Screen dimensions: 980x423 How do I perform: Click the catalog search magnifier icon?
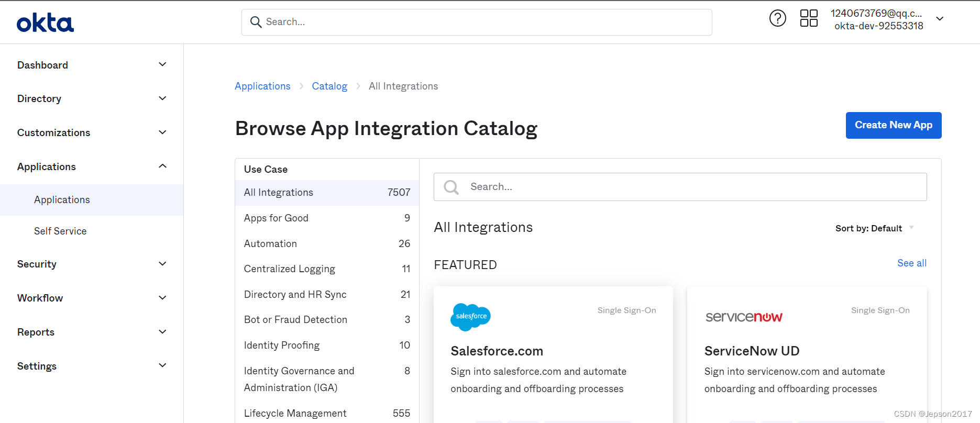point(451,187)
